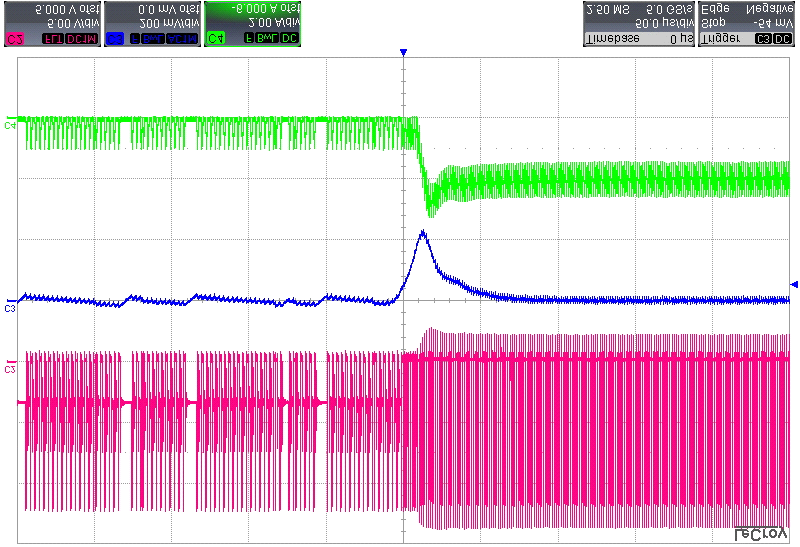Select the green C4 ground marker at left
Screen dimensions: 800x547
10,126
